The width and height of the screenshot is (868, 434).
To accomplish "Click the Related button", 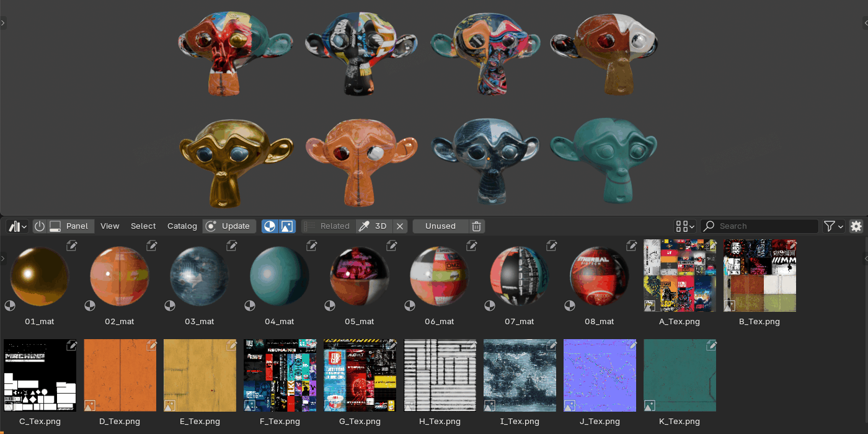I will 328,226.
